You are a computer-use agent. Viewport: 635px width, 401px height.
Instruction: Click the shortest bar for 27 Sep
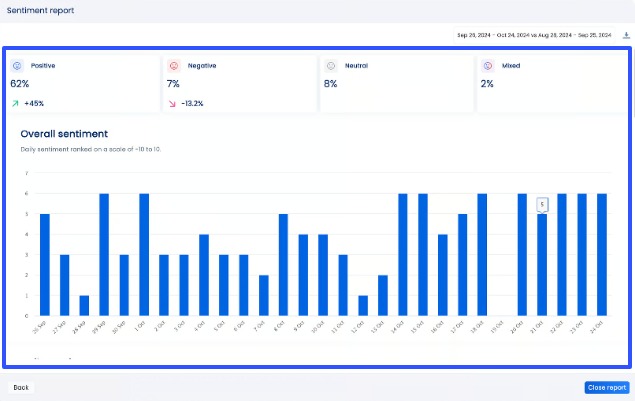(x=84, y=305)
